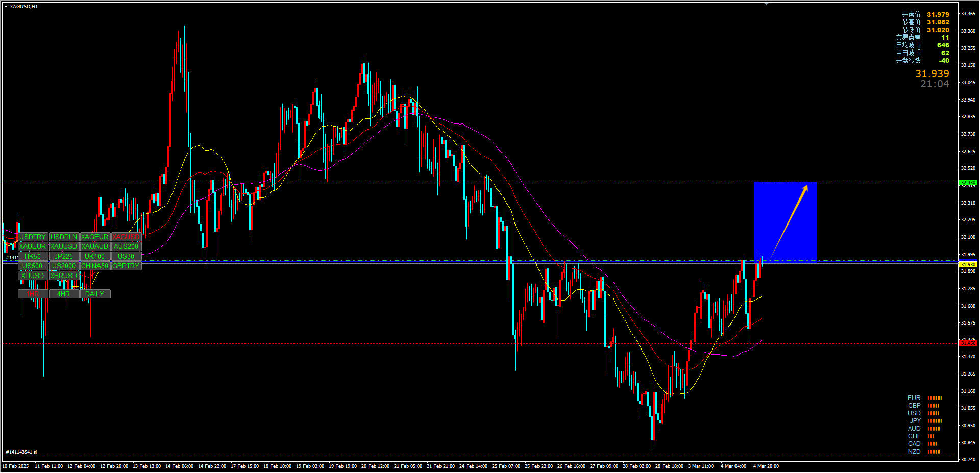Viewport: 980px width, 473px height.
Task: Switch chart to XAUEUR symbol
Action: point(33,246)
